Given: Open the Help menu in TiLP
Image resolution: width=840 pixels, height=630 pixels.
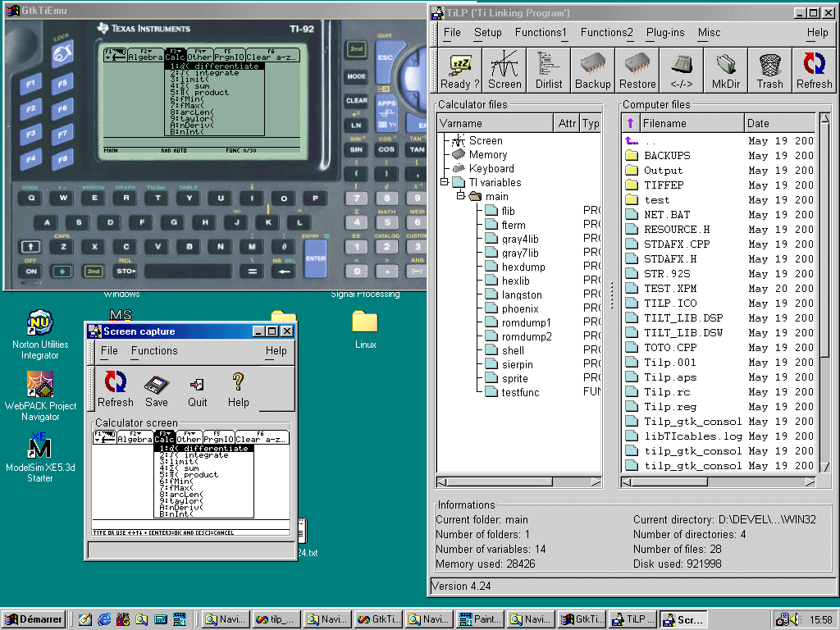Looking at the screenshot, I should (x=818, y=33).
